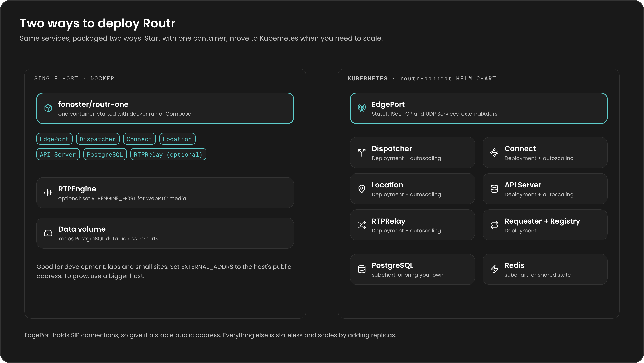Select the PostgreSQL tag chip
644x363 pixels.
105,154
